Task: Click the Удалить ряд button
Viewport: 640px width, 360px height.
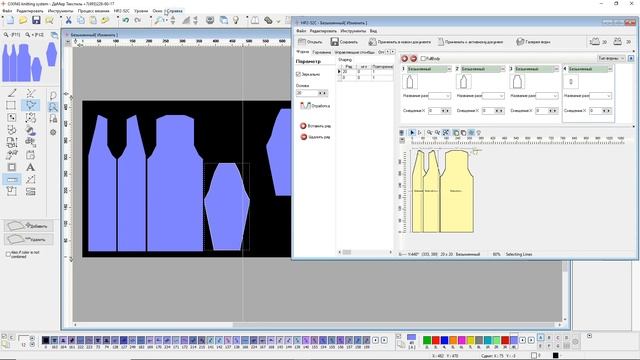Action: [315, 137]
